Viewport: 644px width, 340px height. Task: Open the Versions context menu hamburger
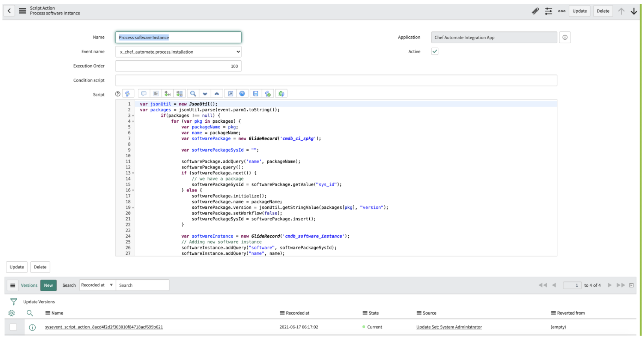pyautogui.click(x=13, y=285)
